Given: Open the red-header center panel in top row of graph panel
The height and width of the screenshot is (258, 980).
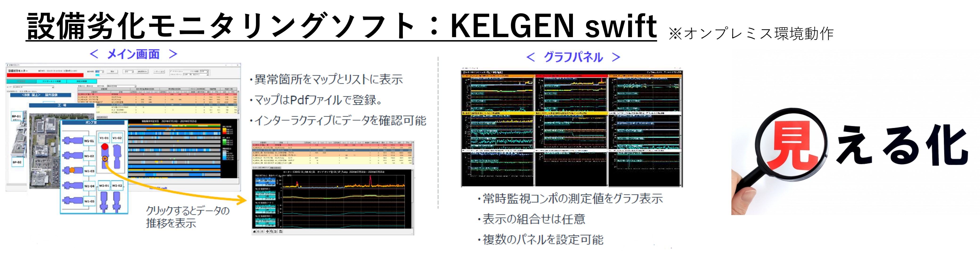Looking at the screenshot, I should coord(571,93).
